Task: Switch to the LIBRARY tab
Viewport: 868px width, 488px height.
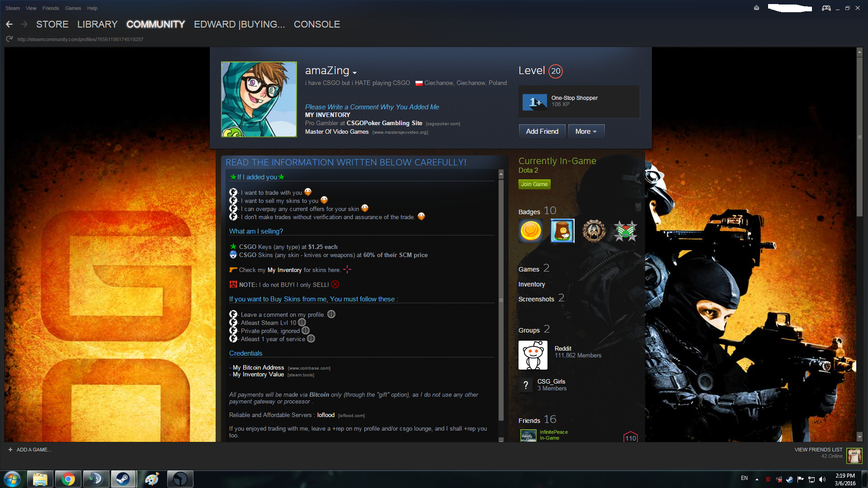Action: click(x=97, y=24)
